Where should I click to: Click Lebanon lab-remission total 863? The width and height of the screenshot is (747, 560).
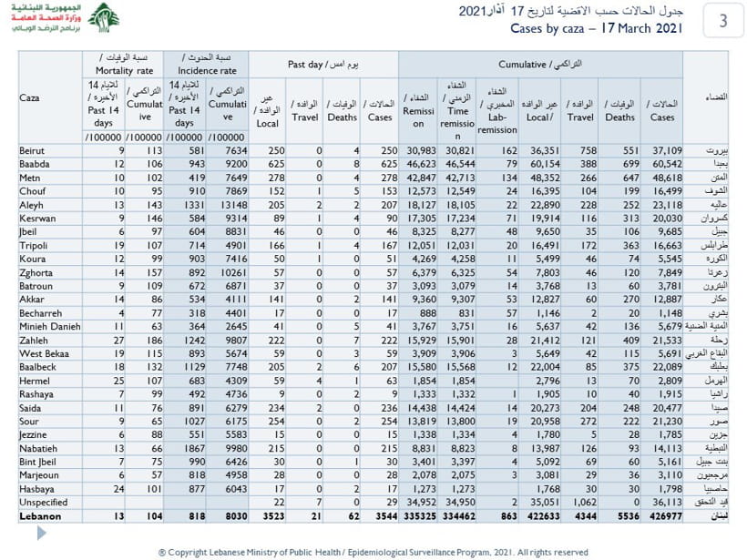point(509,516)
